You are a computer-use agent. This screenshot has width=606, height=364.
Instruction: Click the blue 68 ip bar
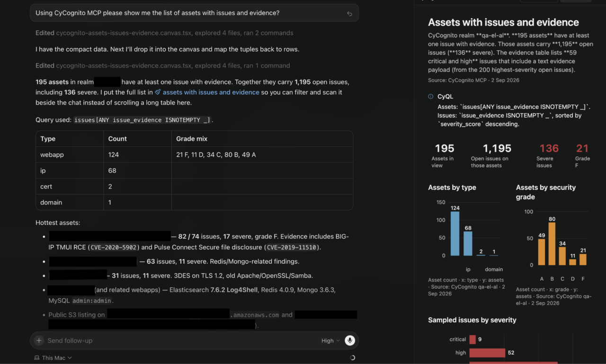pyautogui.click(x=468, y=244)
